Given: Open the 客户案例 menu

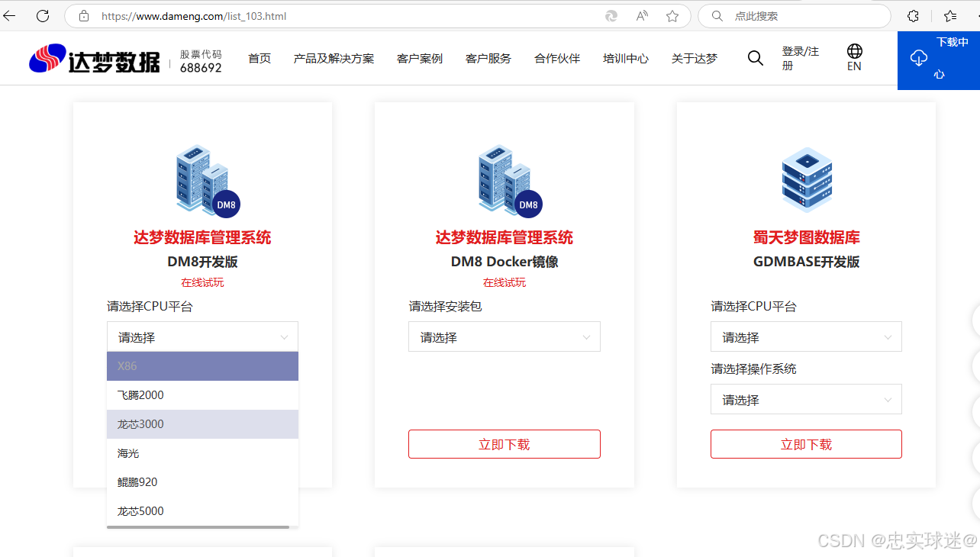Looking at the screenshot, I should pyautogui.click(x=420, y=59).
